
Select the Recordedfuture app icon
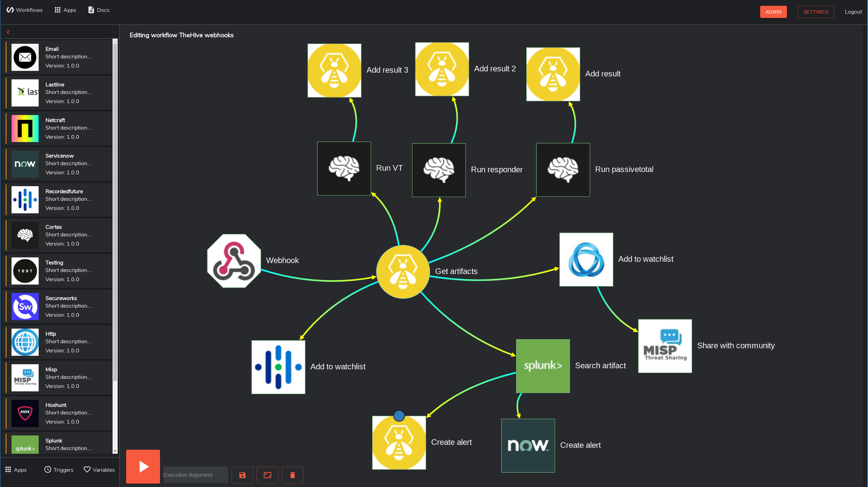pos(24,200)
